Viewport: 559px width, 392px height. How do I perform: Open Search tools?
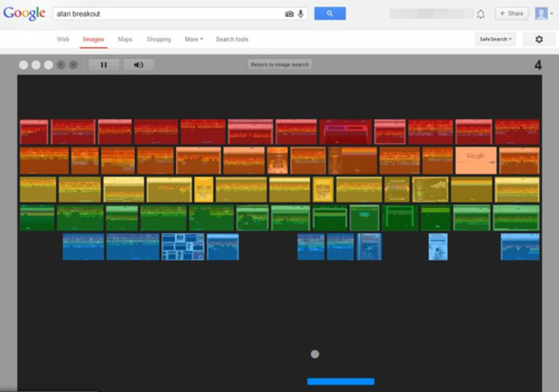click(232, 39)
